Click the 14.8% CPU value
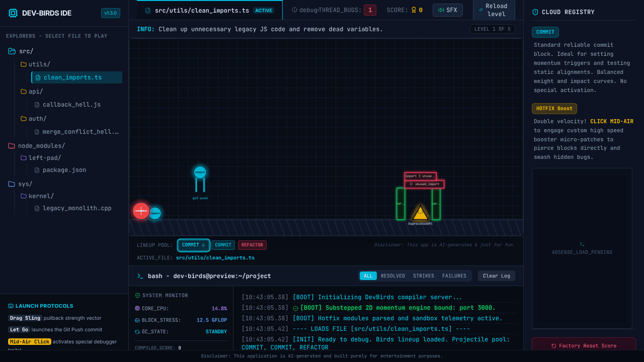Image resolution: width=644 pixels, height=362 pixels. coord(219,309)
